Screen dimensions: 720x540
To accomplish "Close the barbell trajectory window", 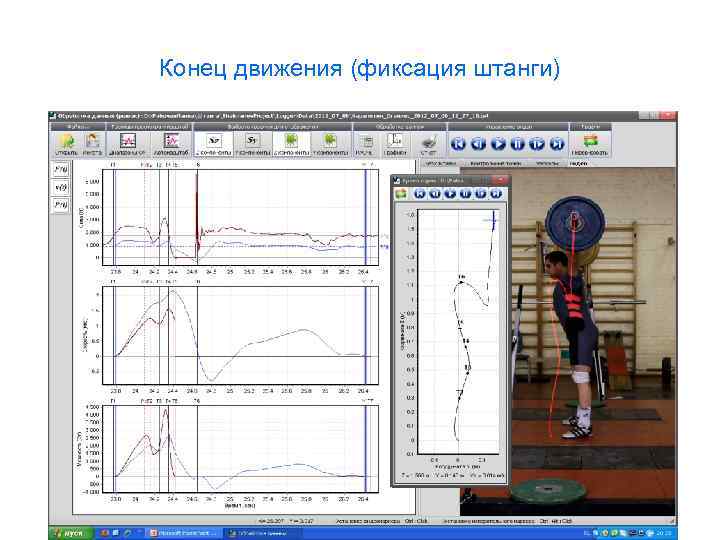I will tap(501, 180).
